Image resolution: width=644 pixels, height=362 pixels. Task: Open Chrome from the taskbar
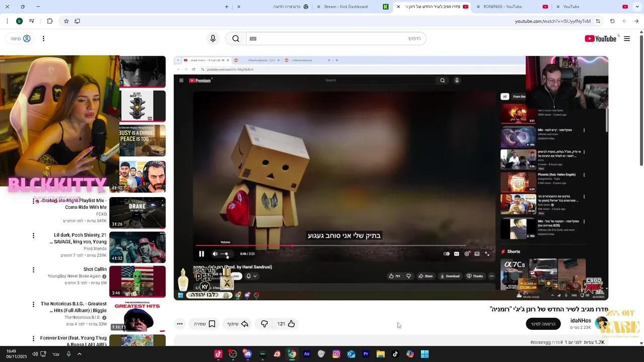coord(292,354)
